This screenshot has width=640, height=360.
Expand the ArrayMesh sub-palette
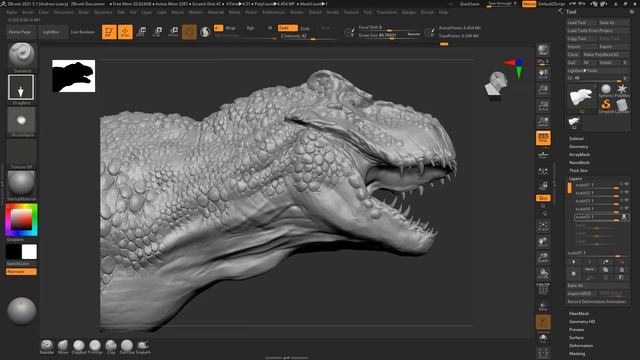580,155
